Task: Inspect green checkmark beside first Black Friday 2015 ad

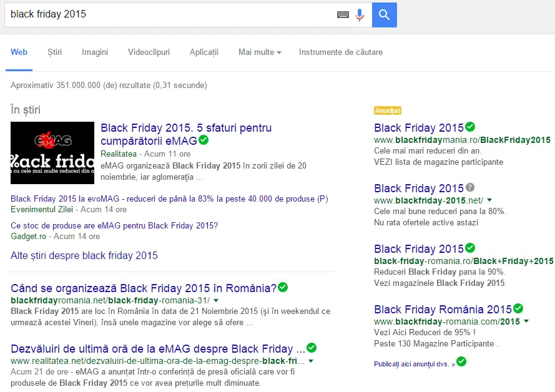Action: pyautogui.click(x=470, y=127)
